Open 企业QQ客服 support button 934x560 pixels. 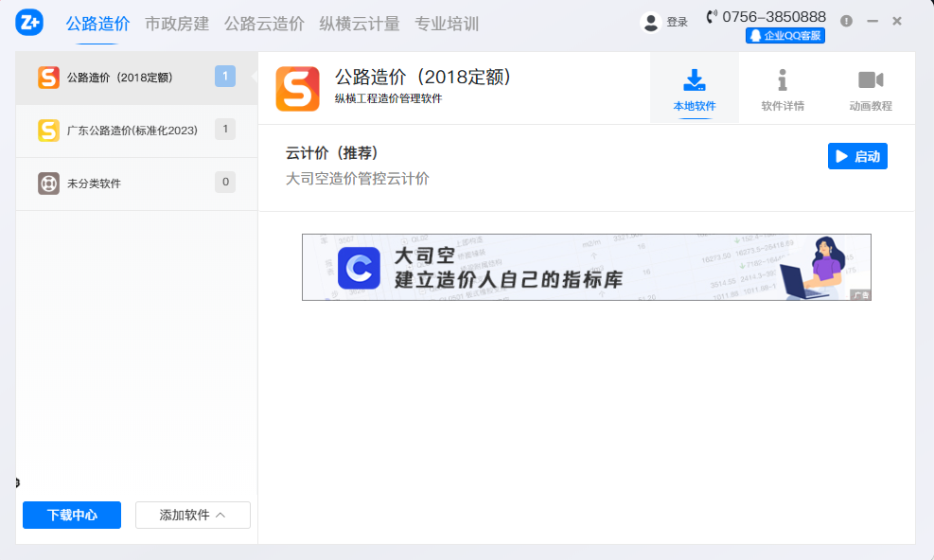(785, 36)
